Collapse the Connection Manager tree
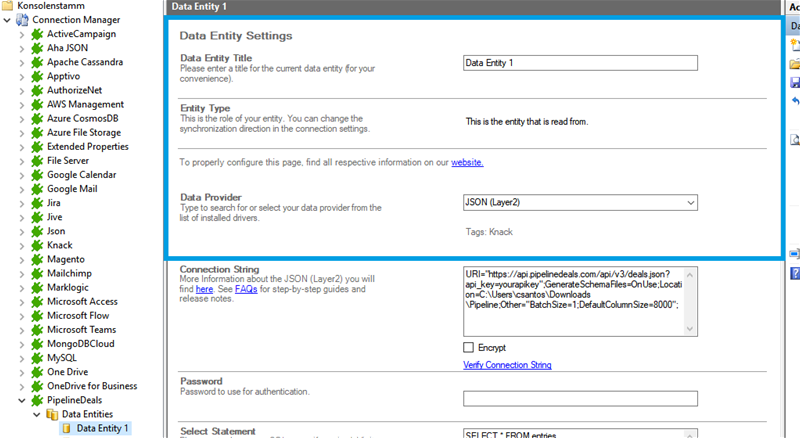This screenshot has width=800, height=438. 8,20
